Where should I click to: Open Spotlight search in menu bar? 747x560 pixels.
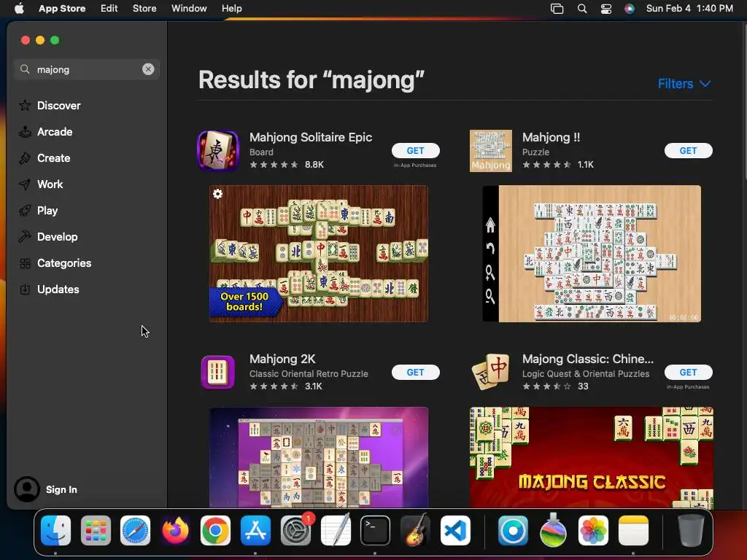[x=581, y=9]
